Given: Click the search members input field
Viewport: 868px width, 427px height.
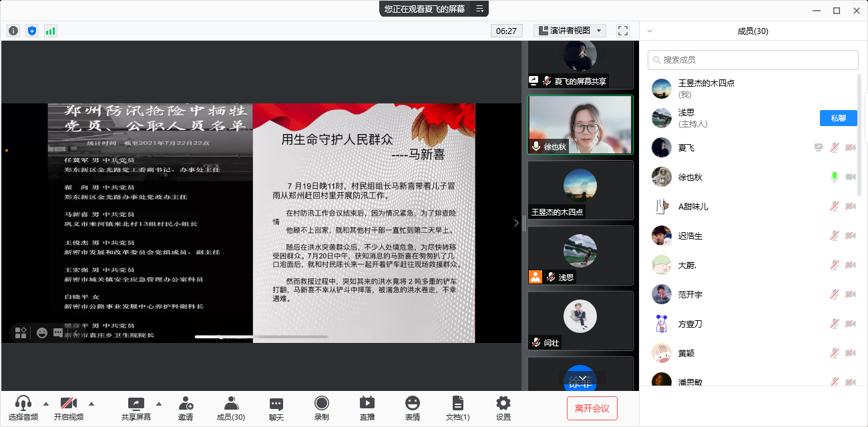Looking at the screenshot, I should click(753, 60).
